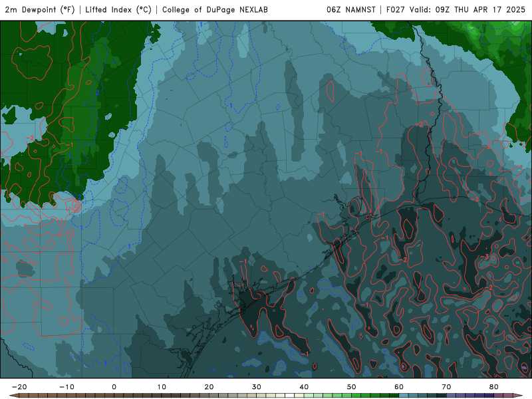Click the light blue swatch under the 60 label
The image size is (532, 399).
coord(404,396)
